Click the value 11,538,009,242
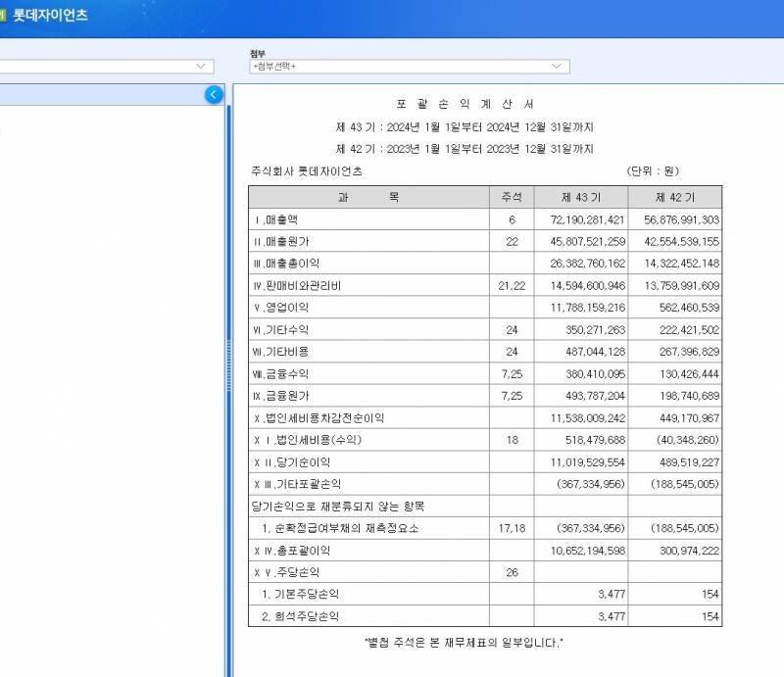 (587, 418)
